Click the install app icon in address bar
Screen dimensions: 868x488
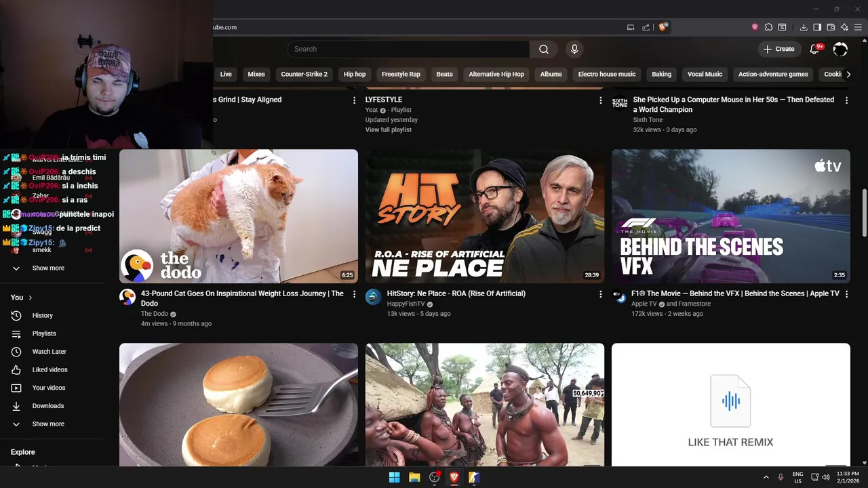coord(631,27)
